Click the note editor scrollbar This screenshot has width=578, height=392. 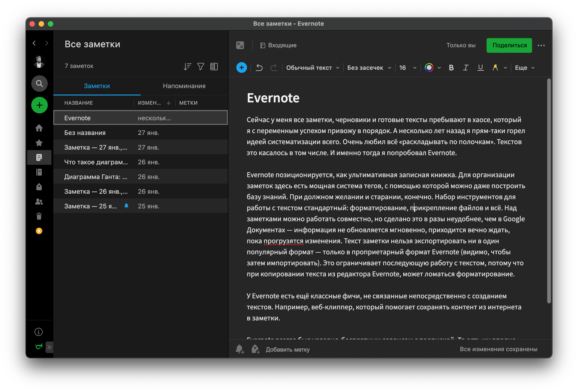coord(549,191)
